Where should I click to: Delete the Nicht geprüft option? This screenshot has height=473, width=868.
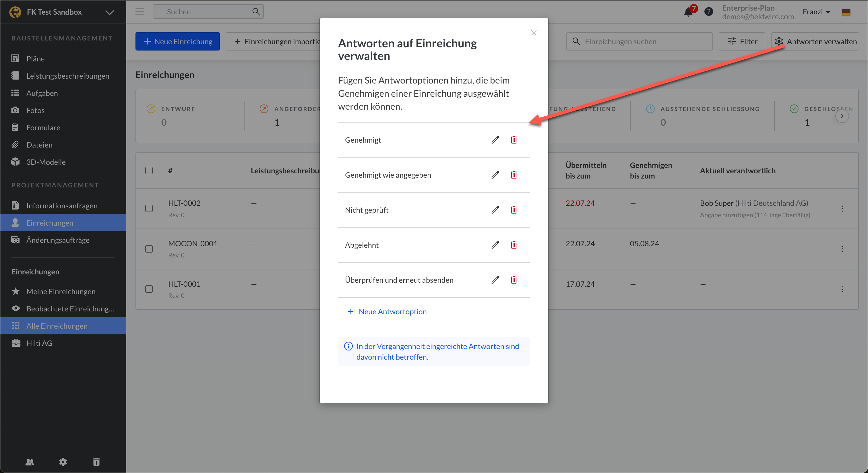pos(514,210)
